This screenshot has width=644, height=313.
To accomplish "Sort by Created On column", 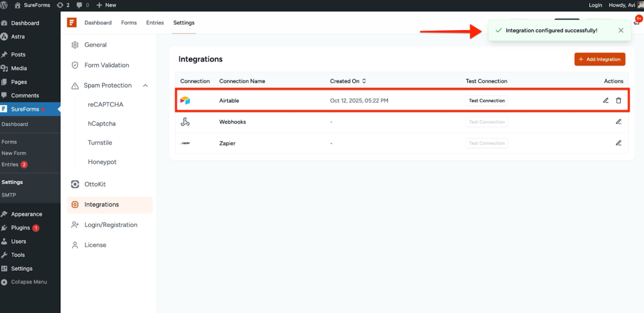I will (348, 81).
